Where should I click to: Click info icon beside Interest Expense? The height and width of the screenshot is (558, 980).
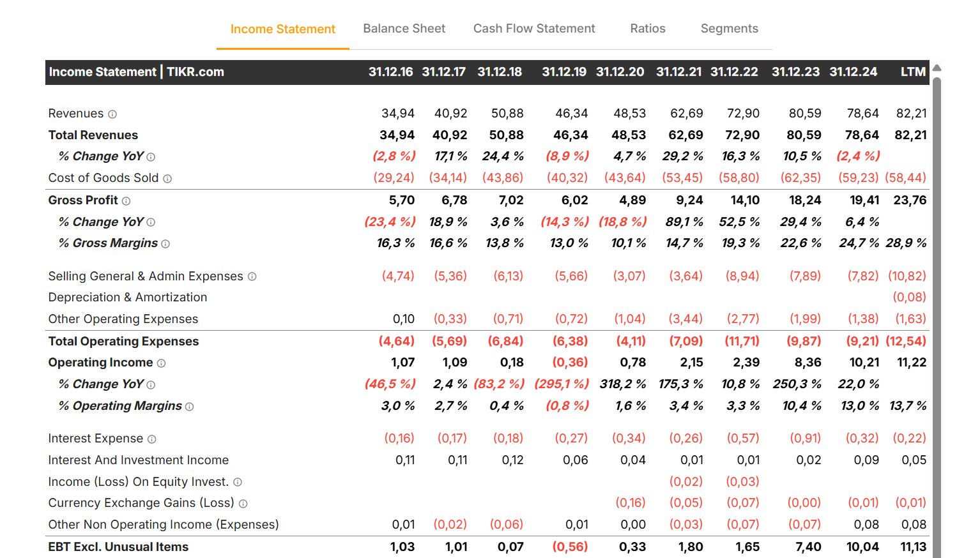151,439
